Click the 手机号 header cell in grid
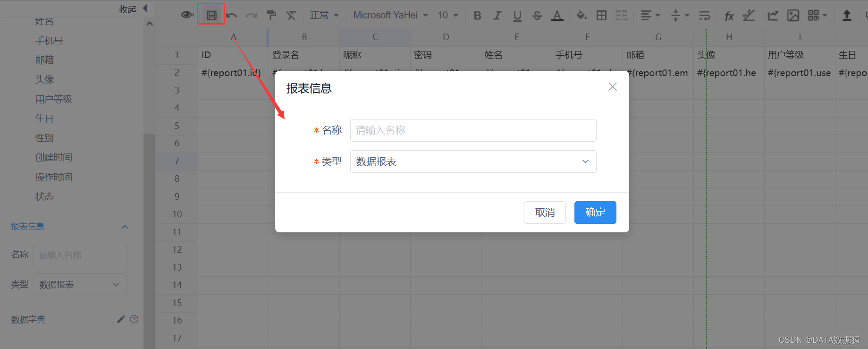The width and height of the screenshot is (868, 349). coord(588,55)
